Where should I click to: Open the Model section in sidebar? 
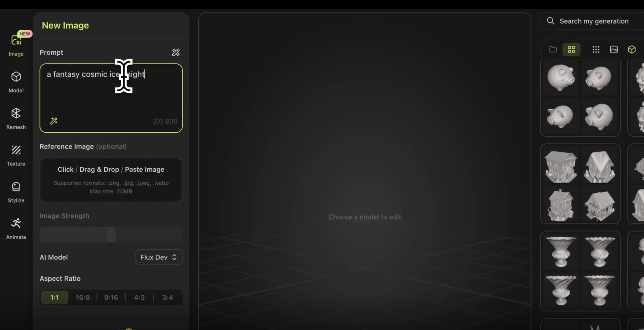point(16,82)
